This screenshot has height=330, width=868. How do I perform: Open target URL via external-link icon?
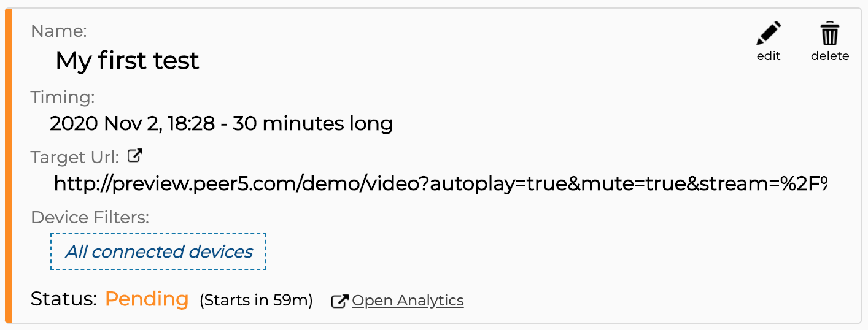tap(135, 156)
